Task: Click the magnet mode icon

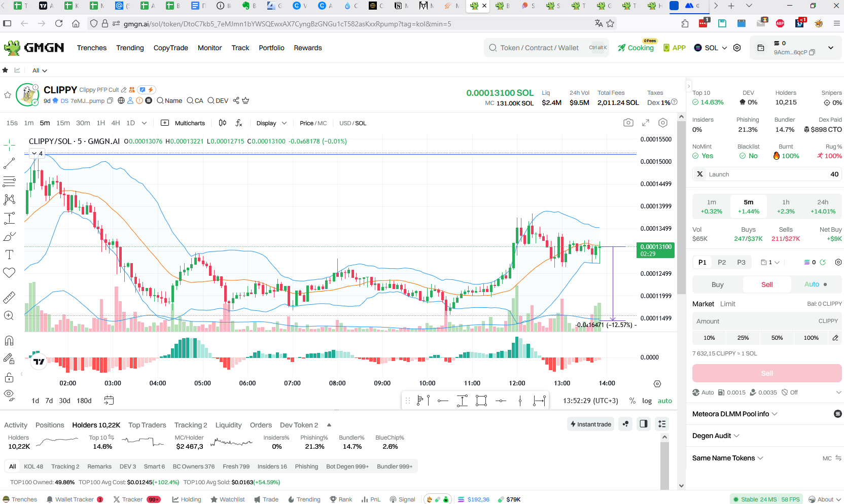Action: (9, 340)
